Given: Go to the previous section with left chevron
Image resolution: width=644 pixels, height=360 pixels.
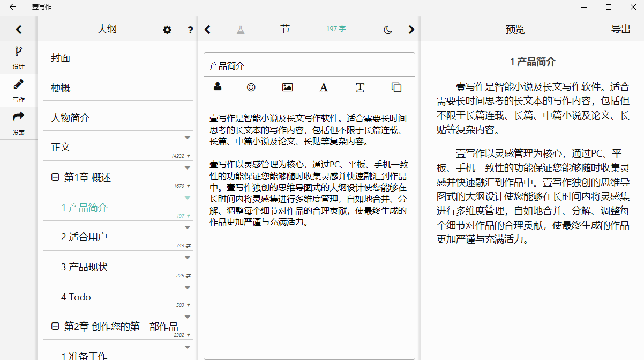Looking at the screenshot, I should point(208,30).
